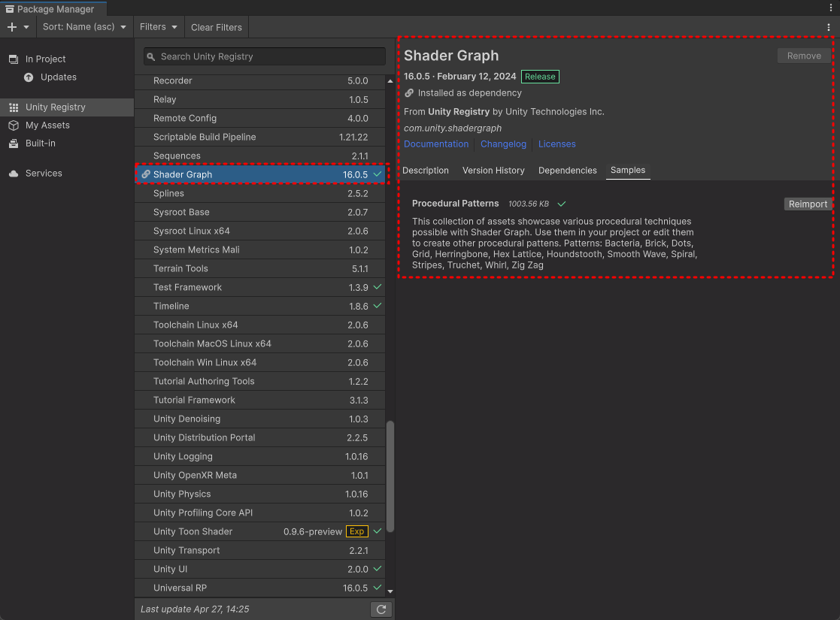
Task: Open the Changelog link
Action: click(x=504, y=144)
